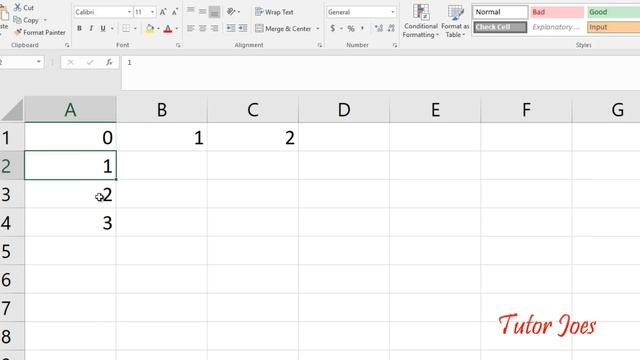640x360 pixels.
Task: Confirm the formula bar entry
Action: [90, 62]
